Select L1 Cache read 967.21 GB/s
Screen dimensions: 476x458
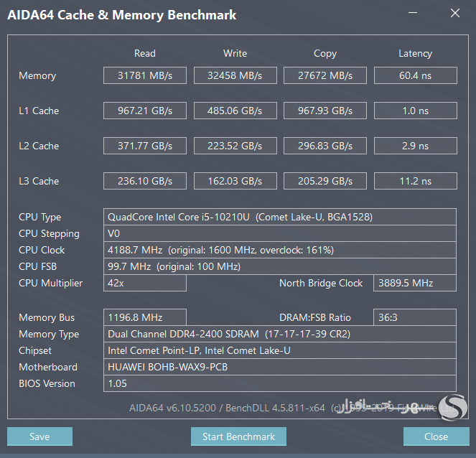pos(145,111)
